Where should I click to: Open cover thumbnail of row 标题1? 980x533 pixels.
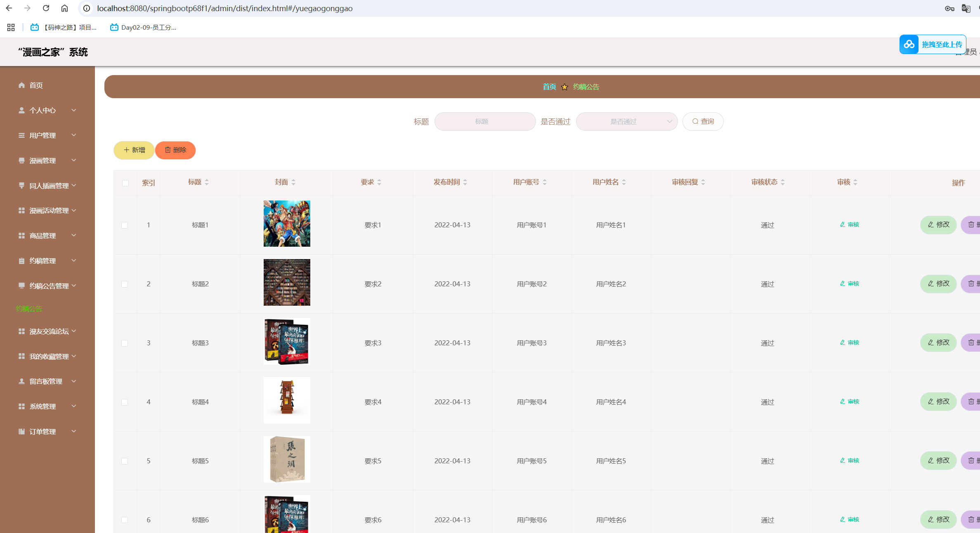287,224
